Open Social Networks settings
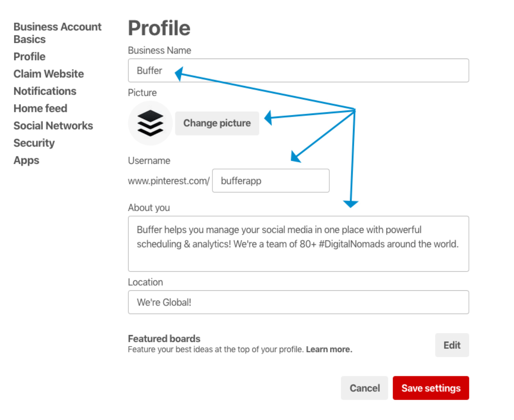514x420 pixels. [x=53, y=126]
